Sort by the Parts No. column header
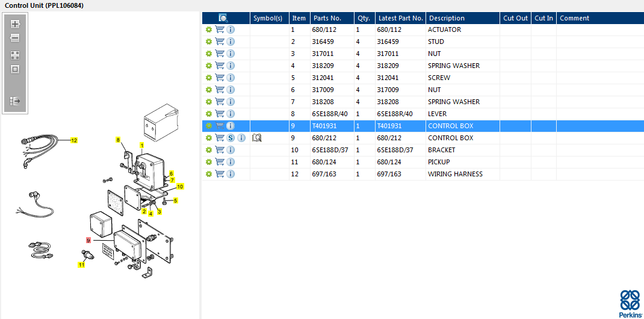 [332, 18]
